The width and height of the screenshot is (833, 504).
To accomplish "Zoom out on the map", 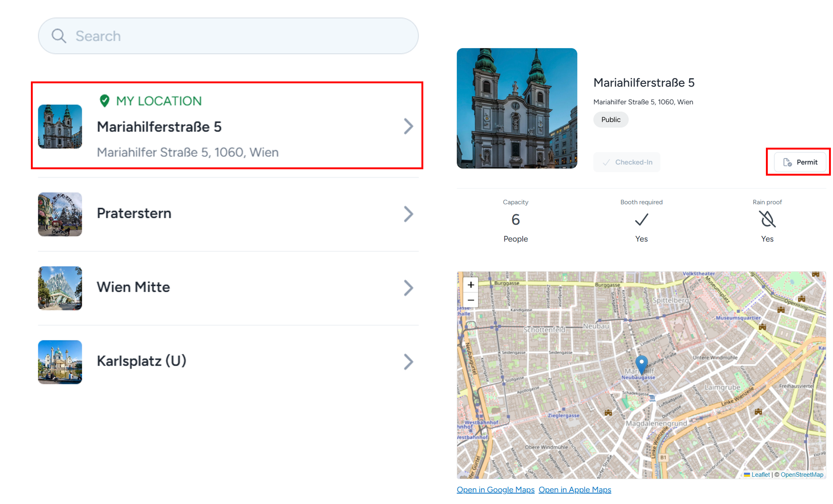I will 471,300.
